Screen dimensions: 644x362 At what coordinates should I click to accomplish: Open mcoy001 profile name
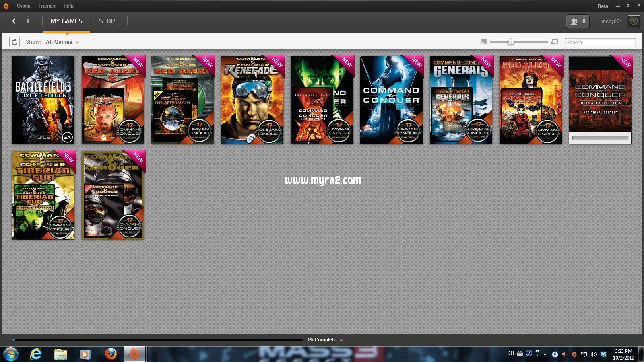point(611,21)
